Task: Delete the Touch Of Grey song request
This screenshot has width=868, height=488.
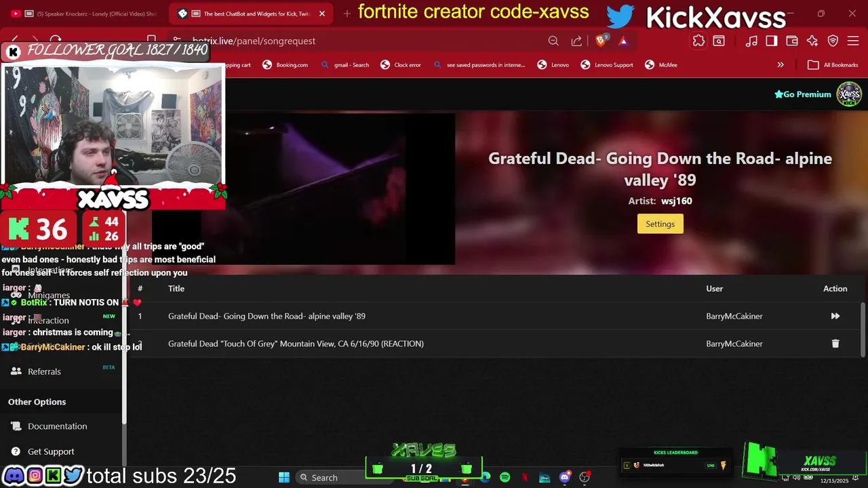Action: click(x=835, y=344)
